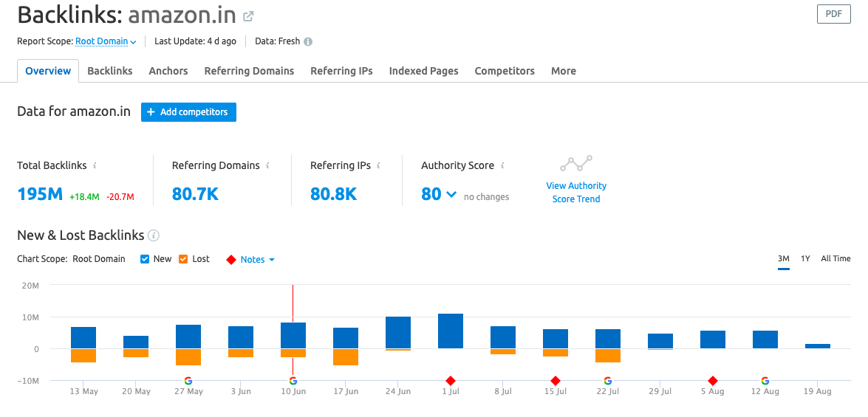Click info icon beside Total Backlinks
The image size is (868, 417).
[x=95, y=165]
